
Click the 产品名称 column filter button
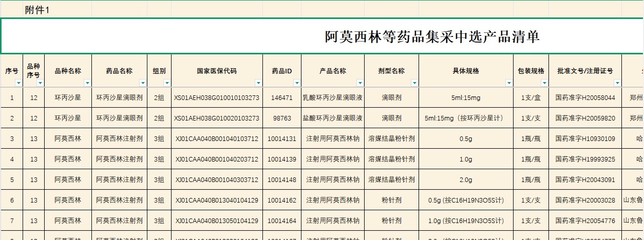[x=360, y=83]
